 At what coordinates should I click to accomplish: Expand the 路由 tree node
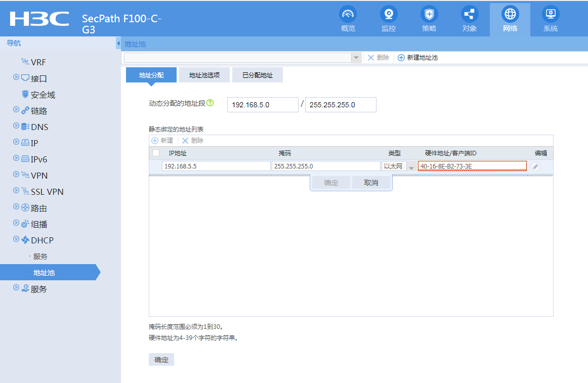(x=16, y=207)
